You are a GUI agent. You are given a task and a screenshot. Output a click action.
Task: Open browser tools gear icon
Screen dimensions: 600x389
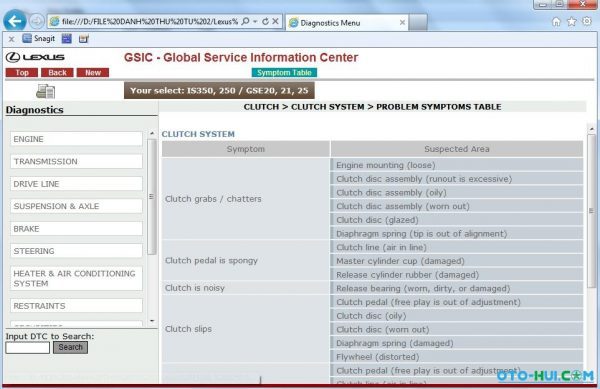coord(587,21)
